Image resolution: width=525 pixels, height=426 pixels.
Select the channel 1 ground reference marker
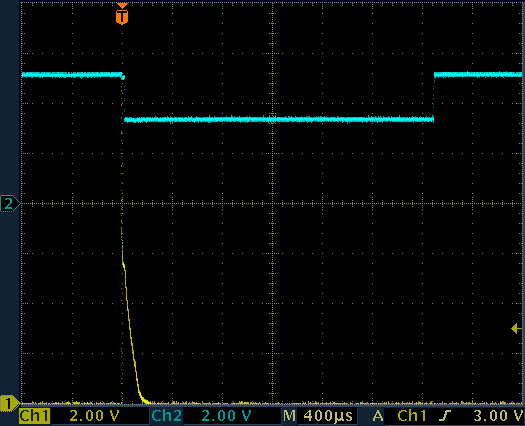pyautogui.click(x=10, y=404)
